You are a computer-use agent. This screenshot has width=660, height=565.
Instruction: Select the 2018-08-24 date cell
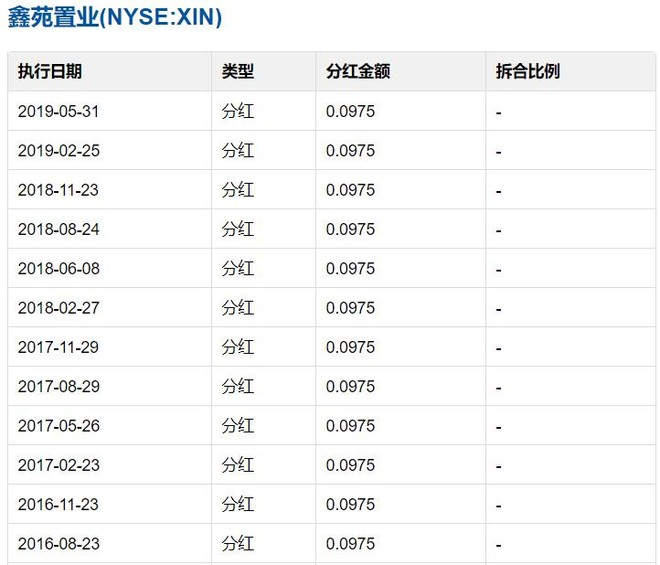(59, 229)
